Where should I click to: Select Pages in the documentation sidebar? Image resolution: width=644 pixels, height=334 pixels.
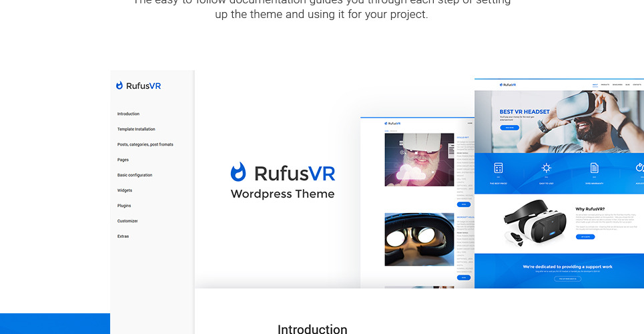click(x=123, y=160)
